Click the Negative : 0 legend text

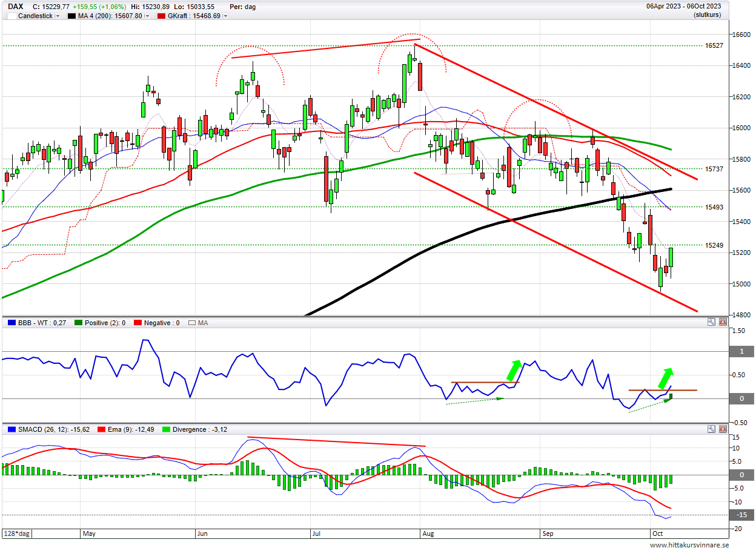(163, 323)
